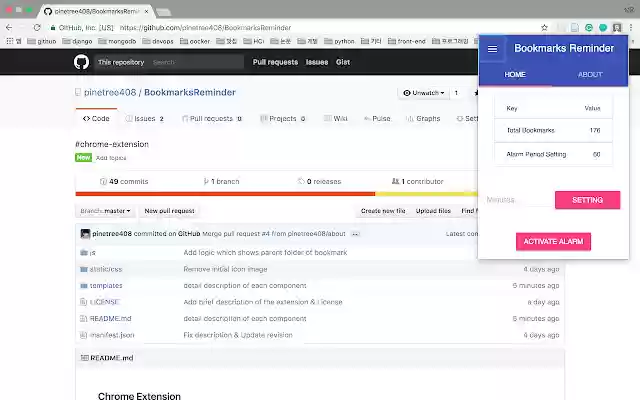Open the BookmarksReminder repository title link

pyautogui.click(x=190, y=92)
